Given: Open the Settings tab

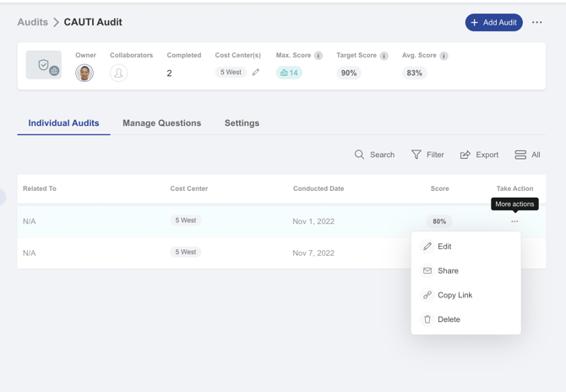Looking at the screenshot, I should point(242,123).
